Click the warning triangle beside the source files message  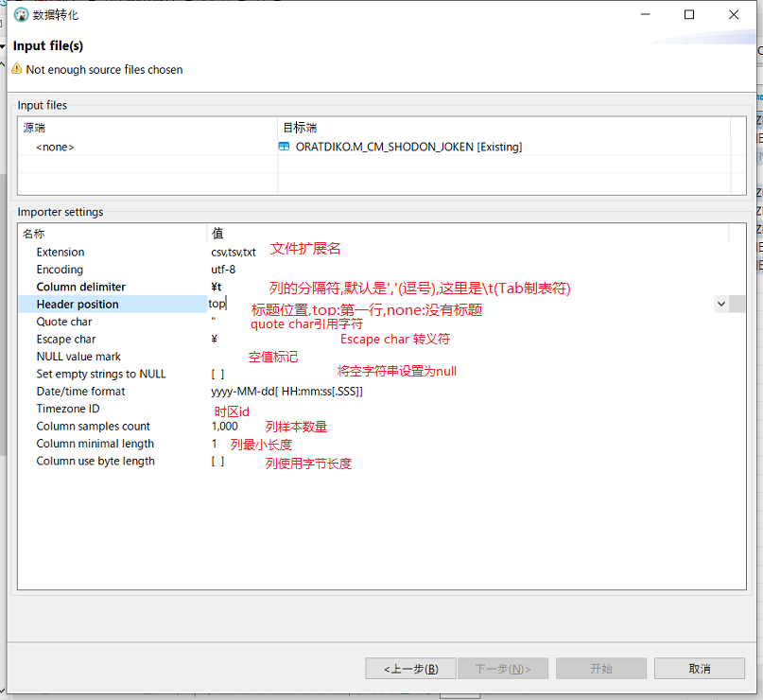point(17,69)
